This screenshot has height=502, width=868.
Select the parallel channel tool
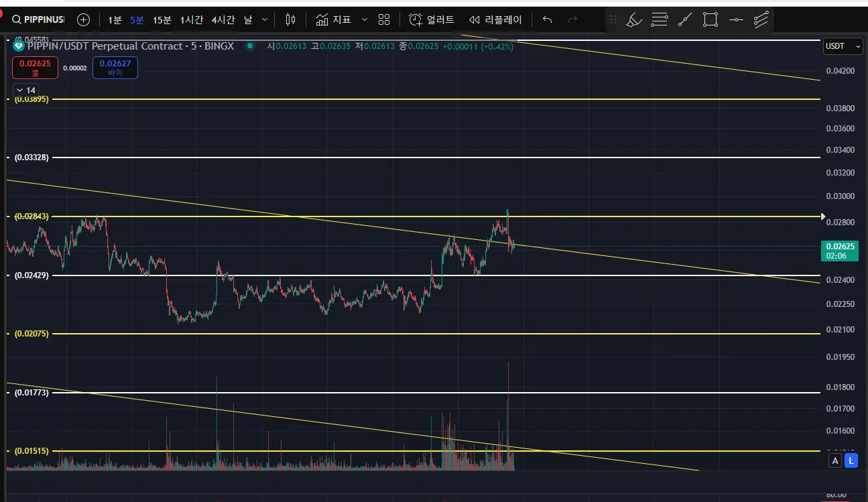(x=761, y=19)
